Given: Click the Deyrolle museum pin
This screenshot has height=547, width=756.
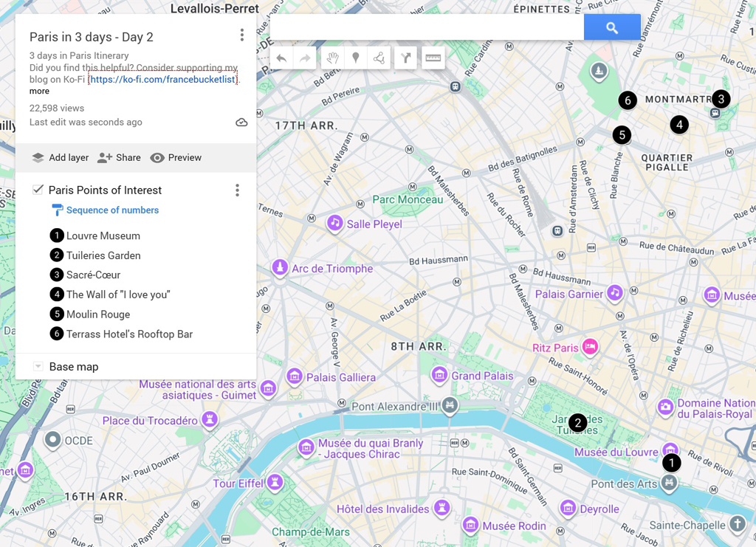Looking at the screenshot, I should point(568,507).
